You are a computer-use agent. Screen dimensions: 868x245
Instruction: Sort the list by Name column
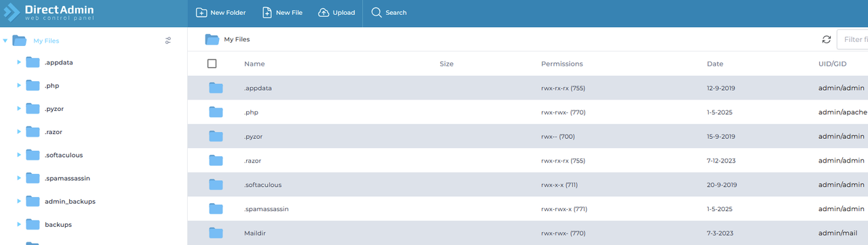click(254, 64)
